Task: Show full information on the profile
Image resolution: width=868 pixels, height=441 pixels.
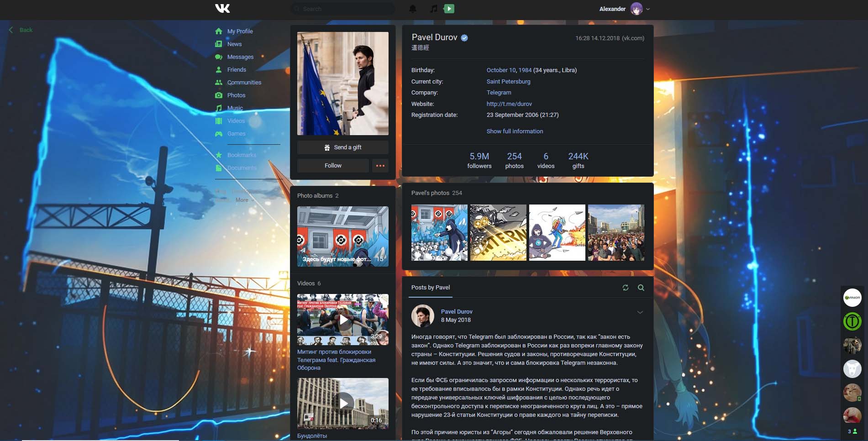Action: click(x=515, y=131)
